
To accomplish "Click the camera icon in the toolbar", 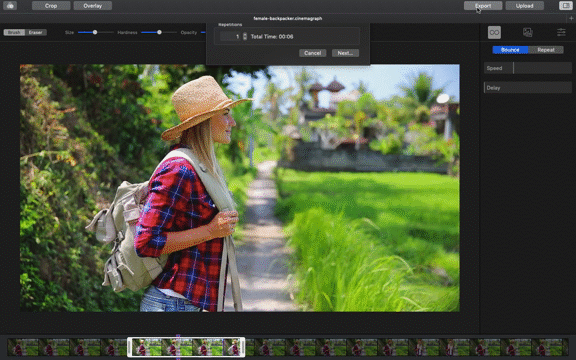I will tap(10, 6).
